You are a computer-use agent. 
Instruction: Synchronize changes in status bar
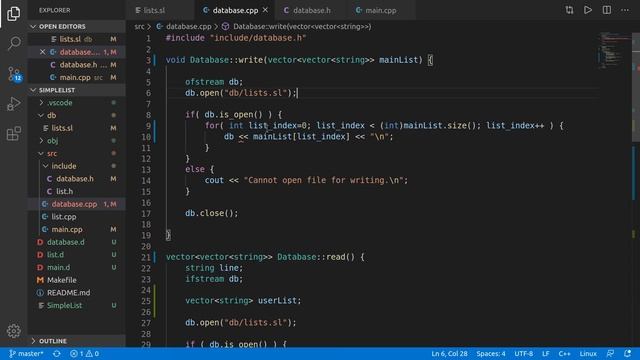[x=57, y=353]
